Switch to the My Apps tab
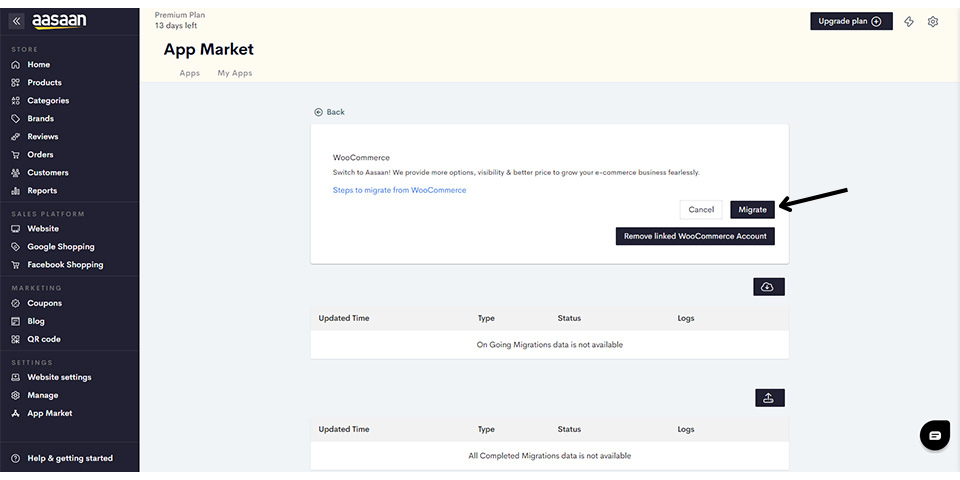 (x=234, y=73)
